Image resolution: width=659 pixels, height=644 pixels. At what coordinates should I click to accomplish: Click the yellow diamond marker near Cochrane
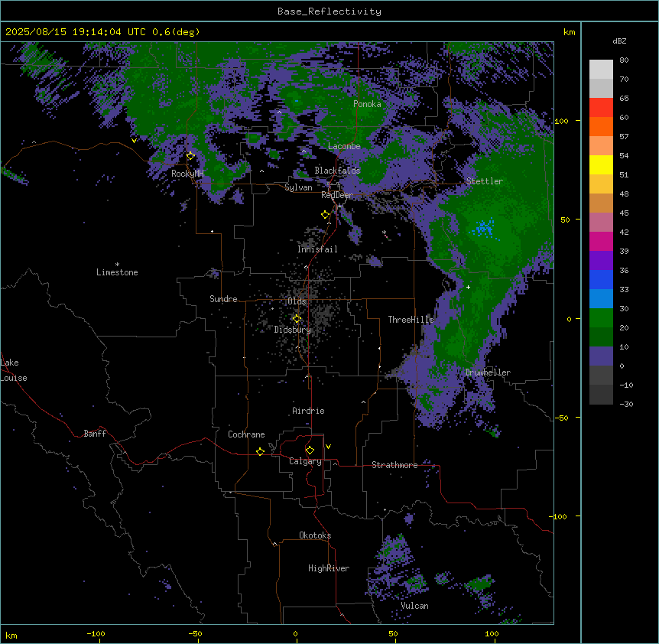click(x=260, y=451)
